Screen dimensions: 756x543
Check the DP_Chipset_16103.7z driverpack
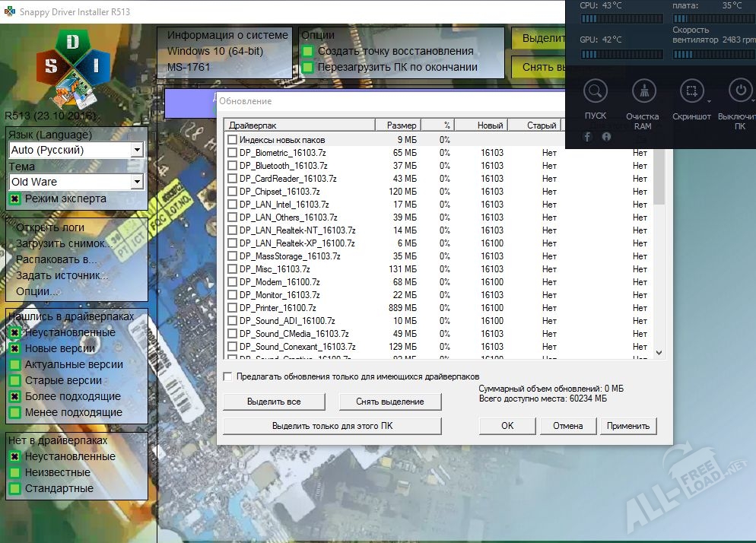click(233, 192)
